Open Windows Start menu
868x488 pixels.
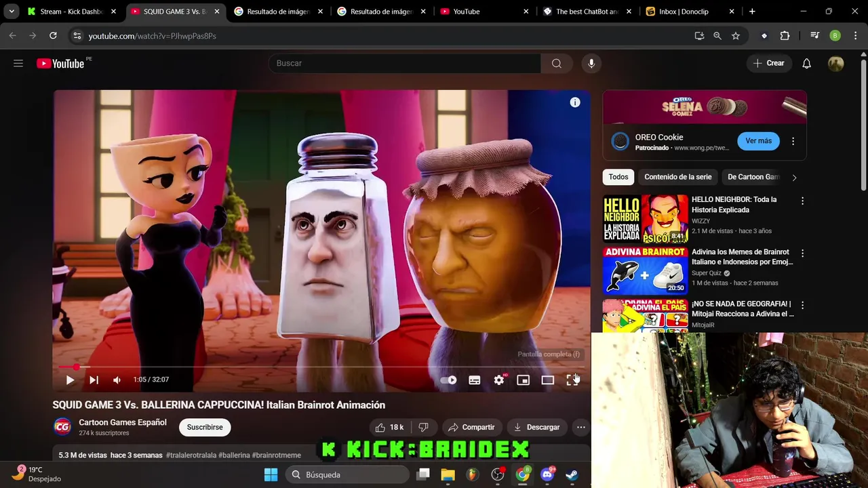pyautogui.click(x=271, y=474)
